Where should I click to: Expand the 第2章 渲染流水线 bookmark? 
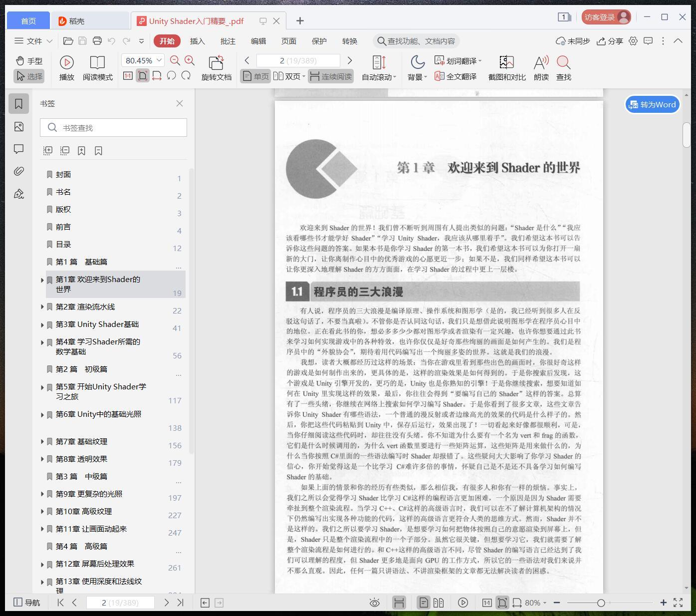coord(42,307)
